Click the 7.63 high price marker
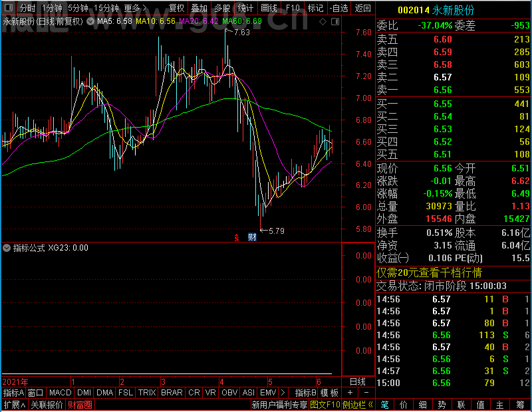 (x=241, y=32)
